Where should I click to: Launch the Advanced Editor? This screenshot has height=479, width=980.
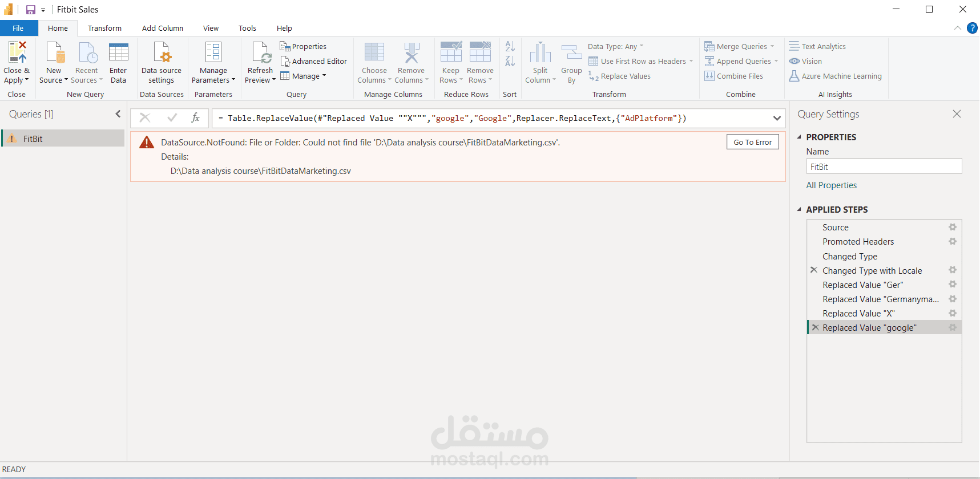[313, 61]
